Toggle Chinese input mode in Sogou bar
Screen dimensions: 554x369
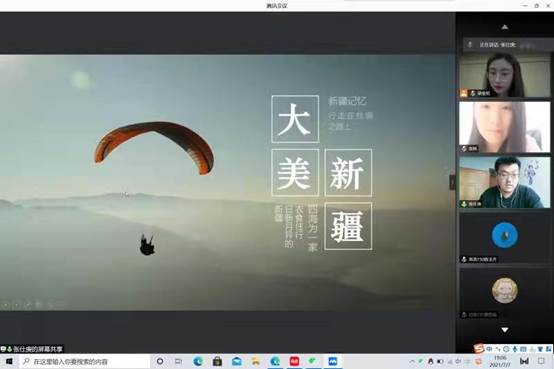(x=489, y=349)
